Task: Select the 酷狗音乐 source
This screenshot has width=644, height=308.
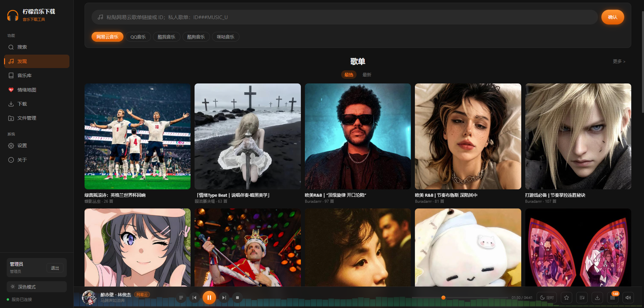Action: coord(196,37)
